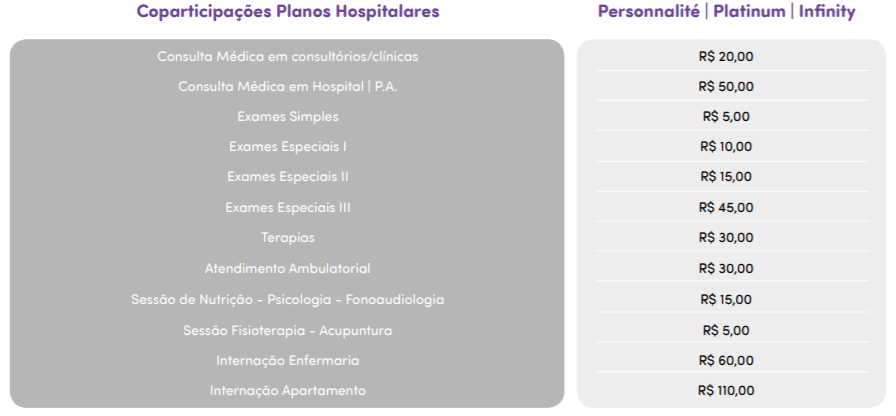The width and height of the screenshot is (896, 416).
Task: Select the Exames Especiais III label
Action: click(287, 208)
